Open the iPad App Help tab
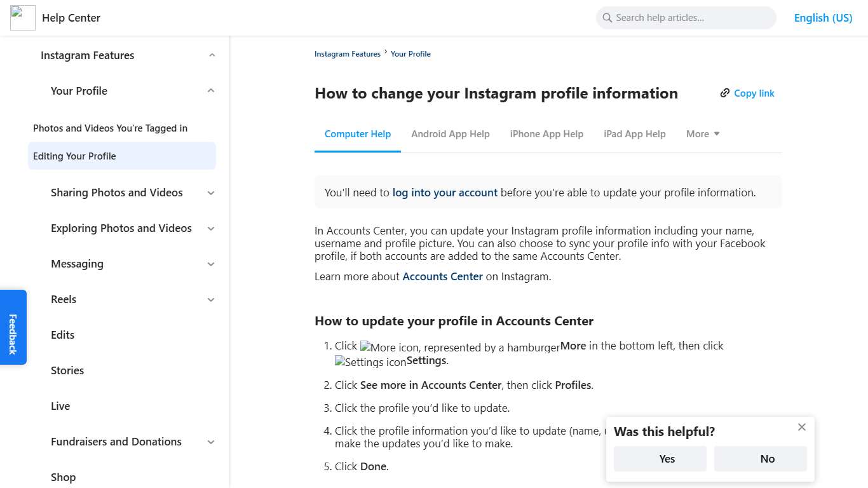Screen dimensions: 868x488 (x=634, y=134)
